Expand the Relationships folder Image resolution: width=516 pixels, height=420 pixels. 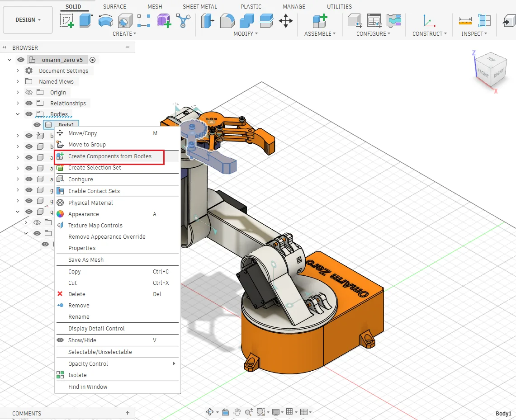(x=18, y=103)
